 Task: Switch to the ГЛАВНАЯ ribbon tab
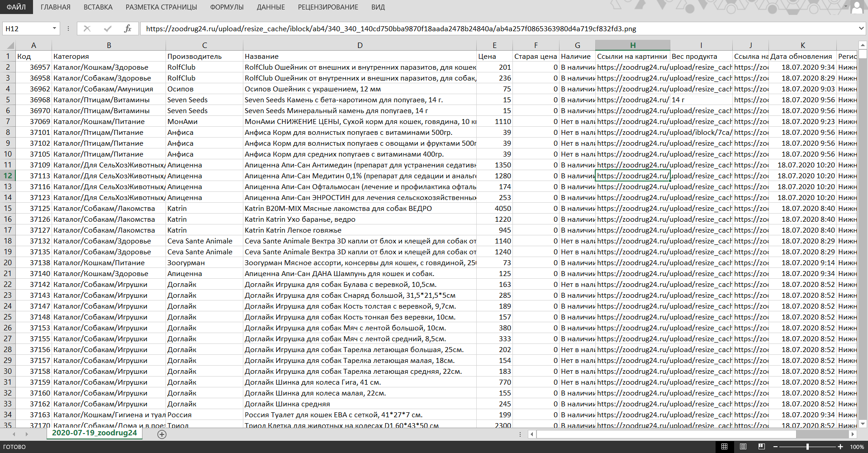tap(56, 7)
